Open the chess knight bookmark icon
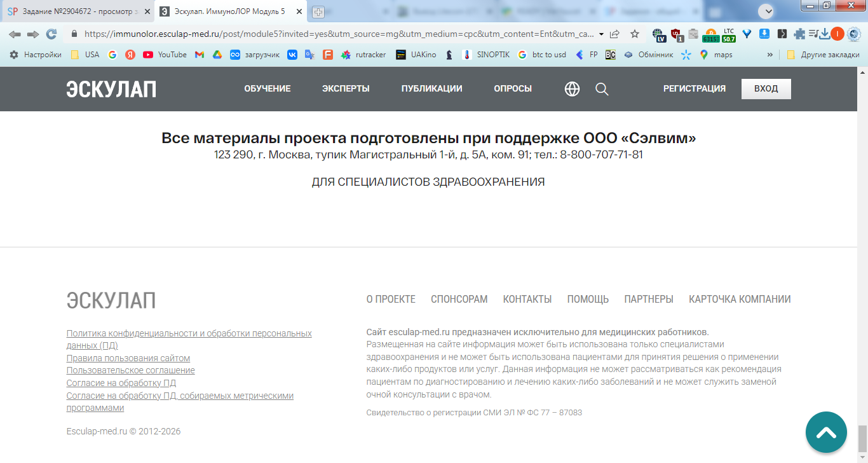Viewport: 868px width, 463px height. click(x=449, y=55)
